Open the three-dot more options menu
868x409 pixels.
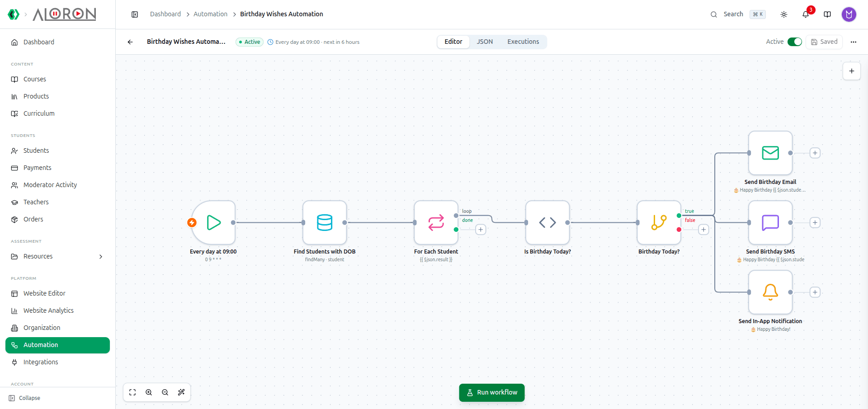pos(854,42)
